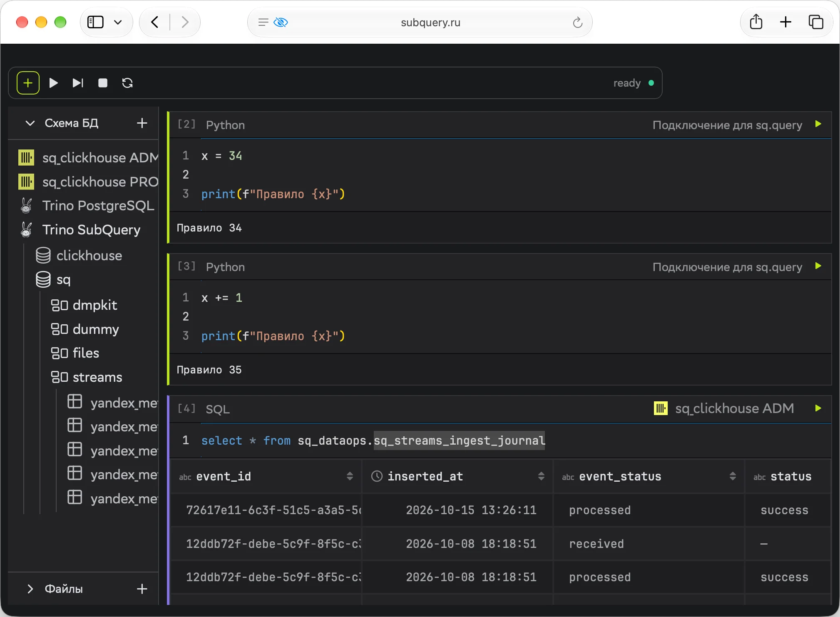This screenshot has height=617, width=840.
Task: Add a new cell with the green plus button
Action: point(28,83)
